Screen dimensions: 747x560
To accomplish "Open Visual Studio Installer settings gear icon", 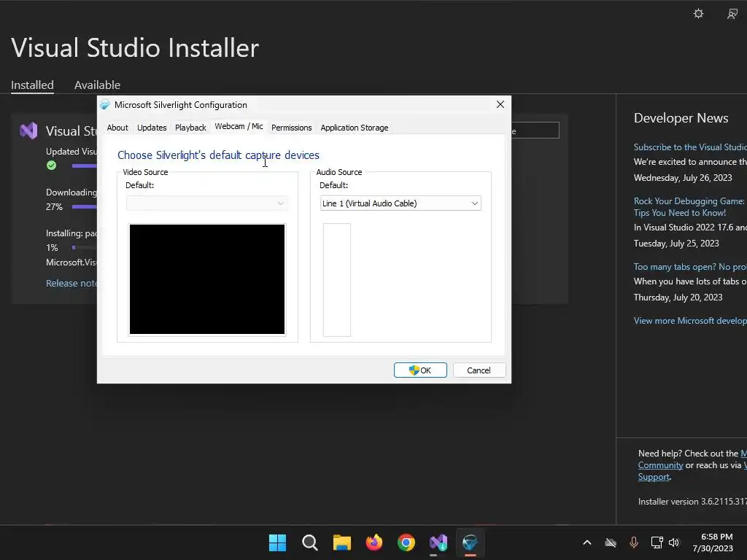I will click(698, 13).
